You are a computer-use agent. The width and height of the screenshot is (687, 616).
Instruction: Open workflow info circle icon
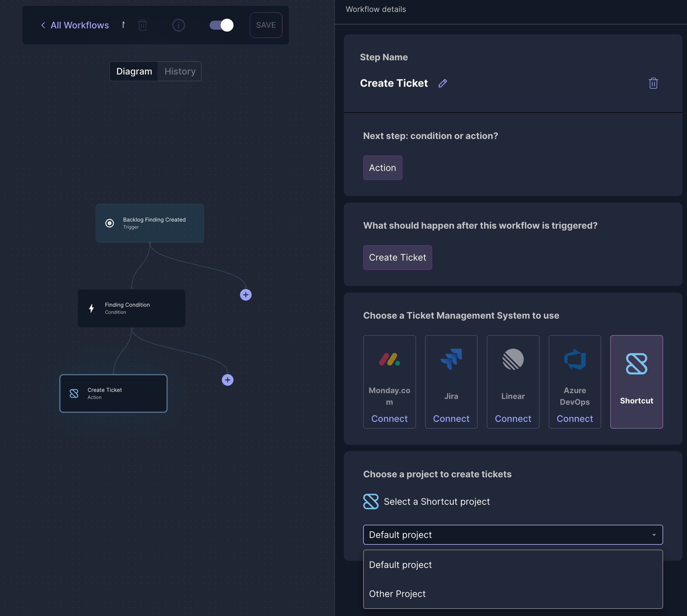pyautogui.click(x=178, y=25)
